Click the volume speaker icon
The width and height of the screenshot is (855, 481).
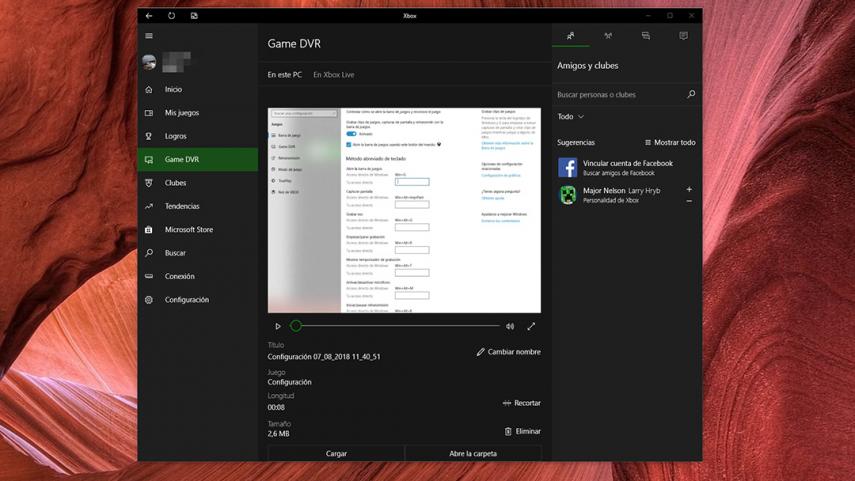tap(510, 326)
